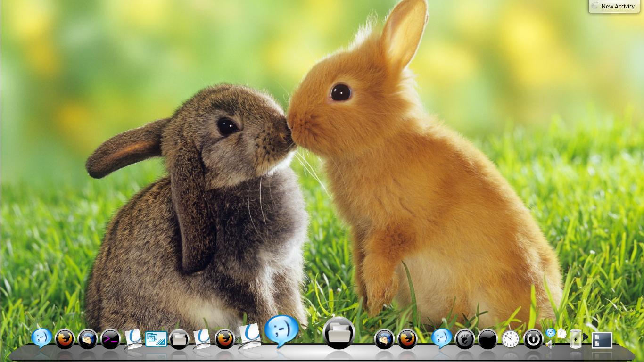Click the blank black round dock icon

pyautogui.click(x=488, y=339)
